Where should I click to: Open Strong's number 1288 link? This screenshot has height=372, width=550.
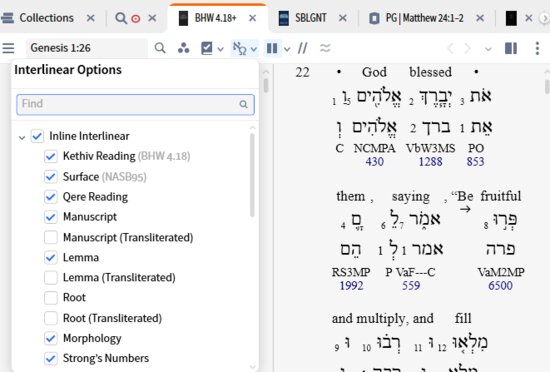point(430,162)
